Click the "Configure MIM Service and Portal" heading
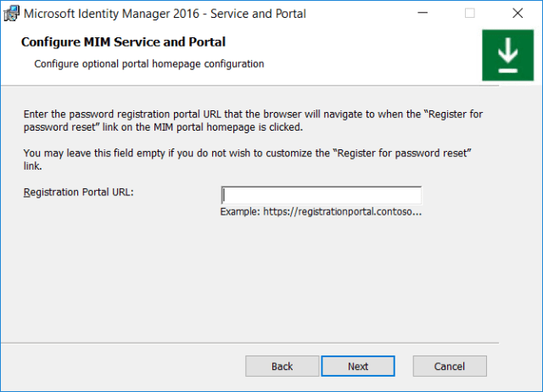The width and height of the screenshot is (543, 392). pyautogui.click(x=123, y=42)
